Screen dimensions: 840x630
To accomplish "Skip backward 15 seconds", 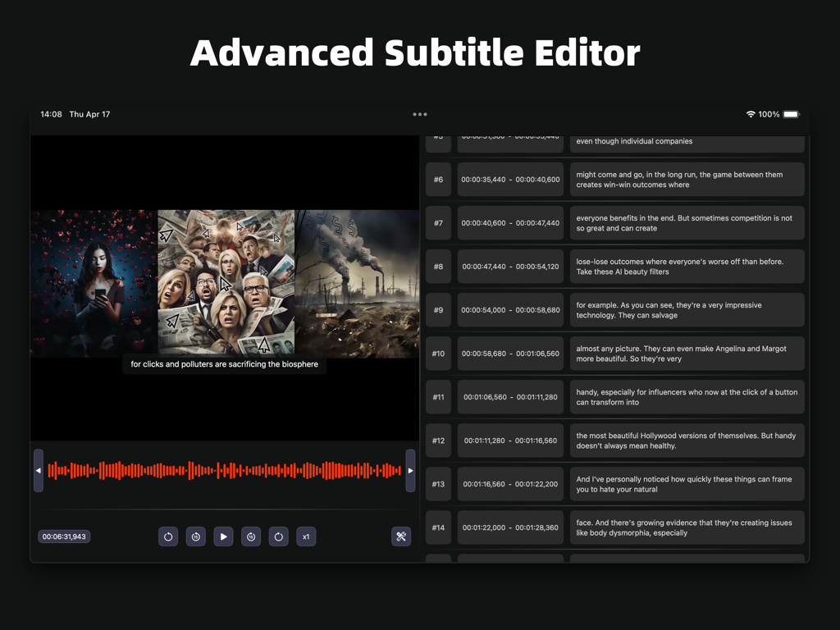I will [x=195, y=536].
